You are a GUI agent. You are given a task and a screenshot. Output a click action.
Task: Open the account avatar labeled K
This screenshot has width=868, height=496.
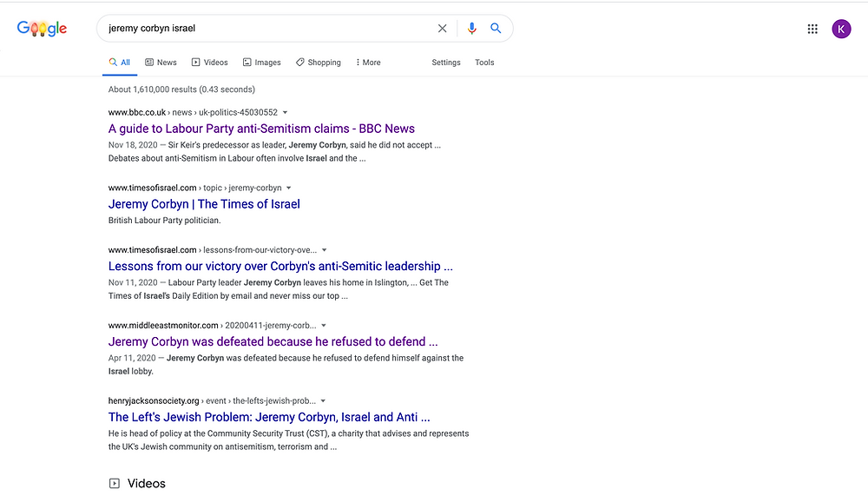[x=841, y=29]
